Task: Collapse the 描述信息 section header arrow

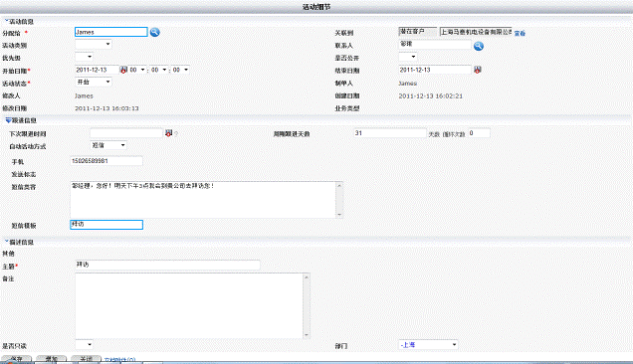Action: (6, 242)
